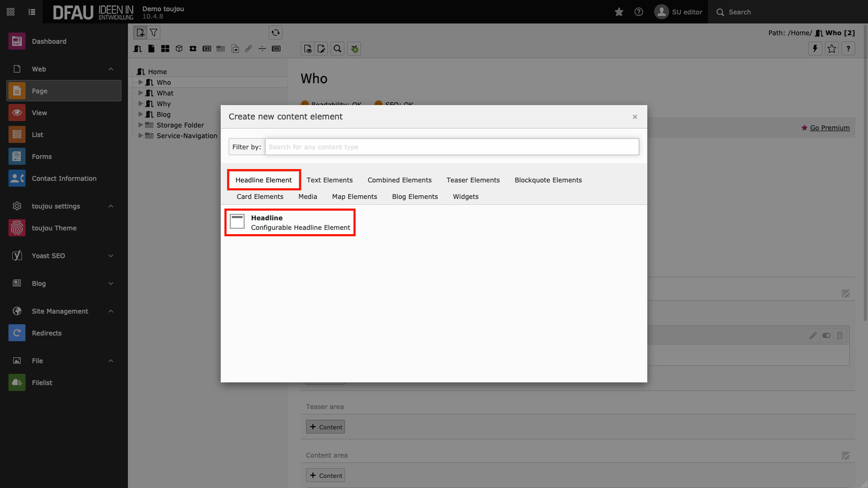The width and height of the screenshot is (868, 488).
Task: Expand the Yoast SEO module group
Action: point(111,256)
